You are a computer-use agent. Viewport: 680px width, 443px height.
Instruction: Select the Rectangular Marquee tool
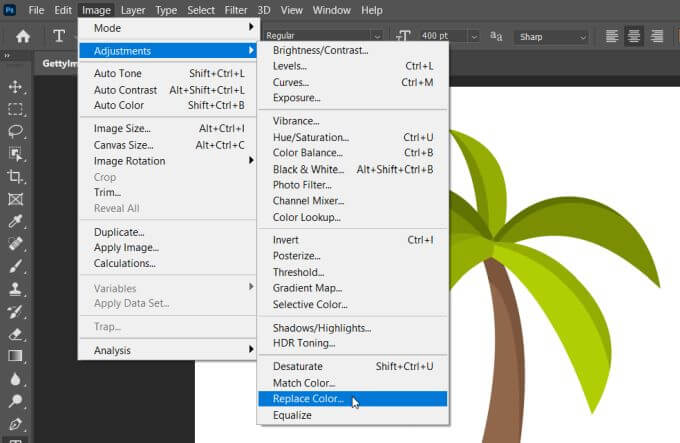(x=15, y=109)
